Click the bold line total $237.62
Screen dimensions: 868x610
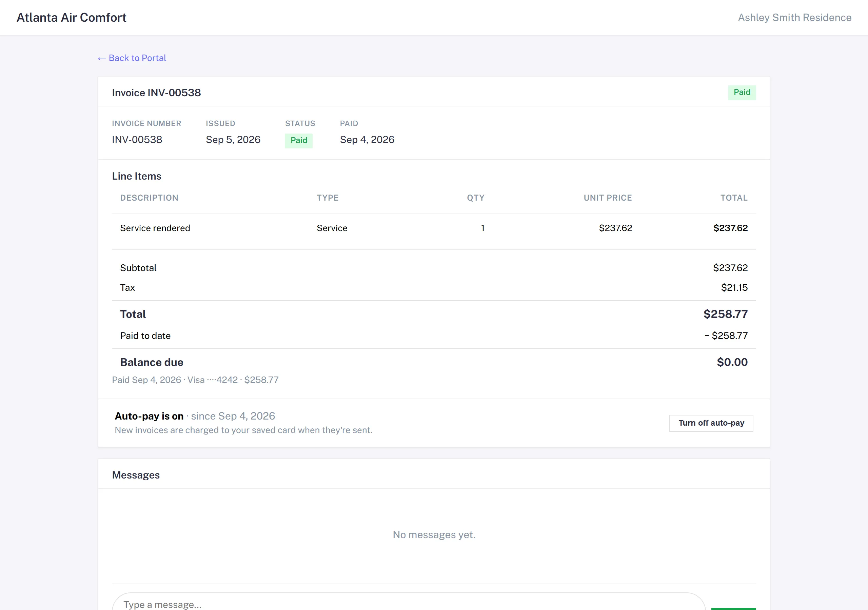[x=730, y=228]
